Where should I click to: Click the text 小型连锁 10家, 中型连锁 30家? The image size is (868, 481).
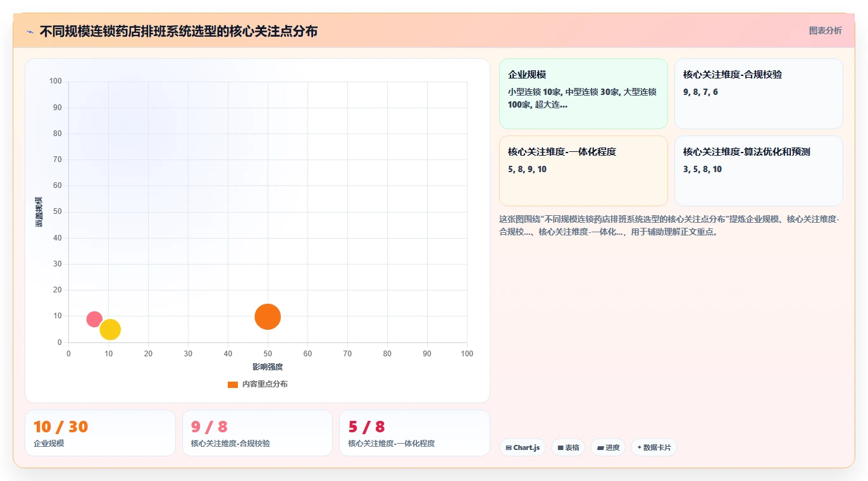tap(564, 92)
